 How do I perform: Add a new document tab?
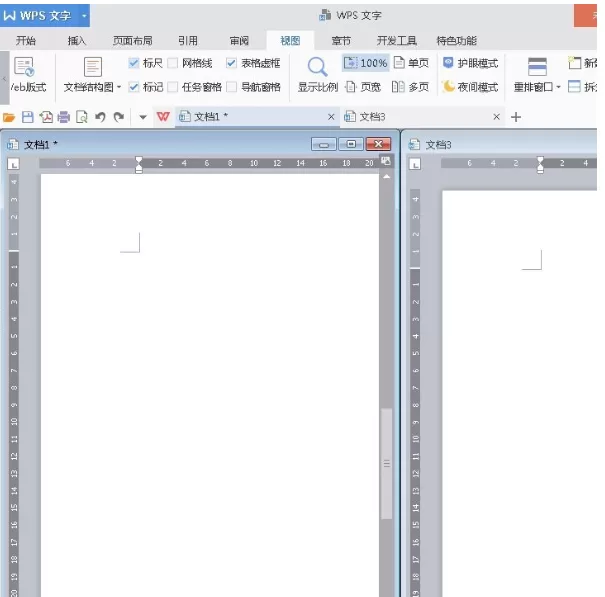(516, 117)
